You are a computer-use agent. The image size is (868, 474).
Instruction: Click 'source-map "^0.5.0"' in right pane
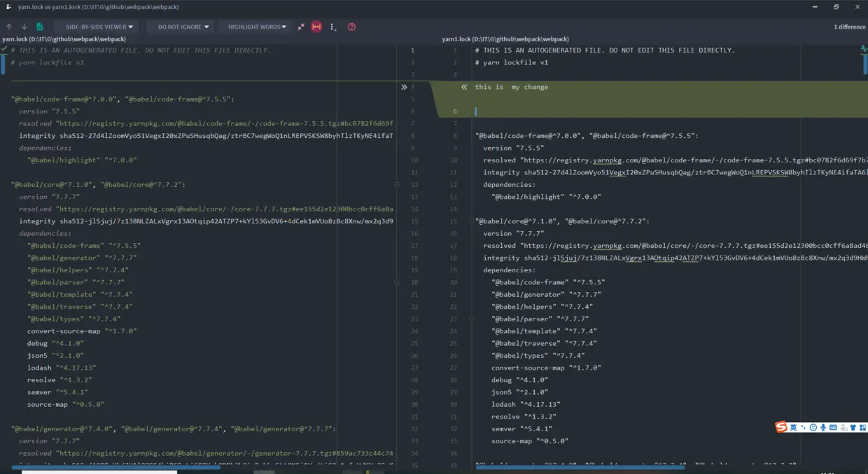530,441
